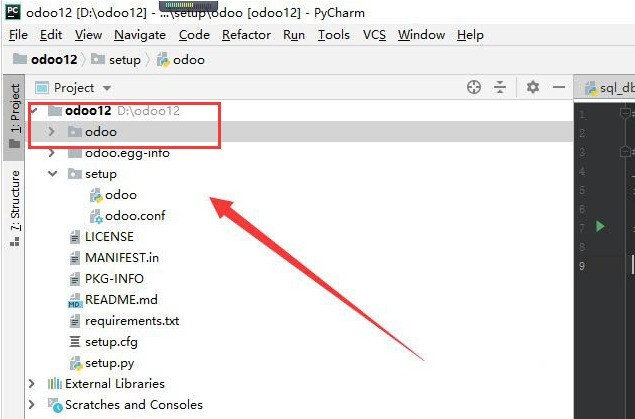
Task: Open the Refactor menu
Action: (246, 35)
